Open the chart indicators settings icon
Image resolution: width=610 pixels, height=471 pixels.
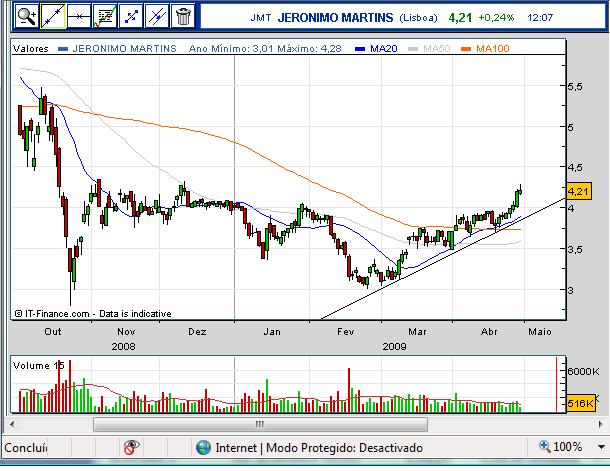point(105,16)
